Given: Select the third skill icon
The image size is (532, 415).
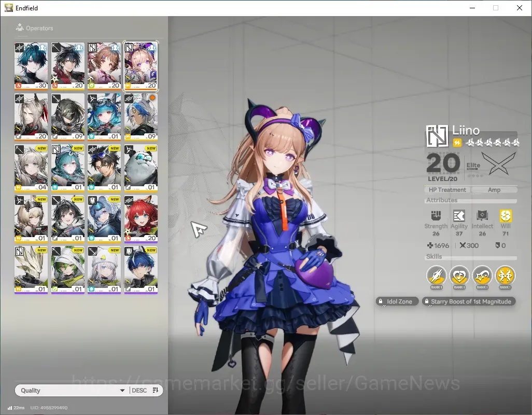Looking at the screenshot, I should coord(482,275).
